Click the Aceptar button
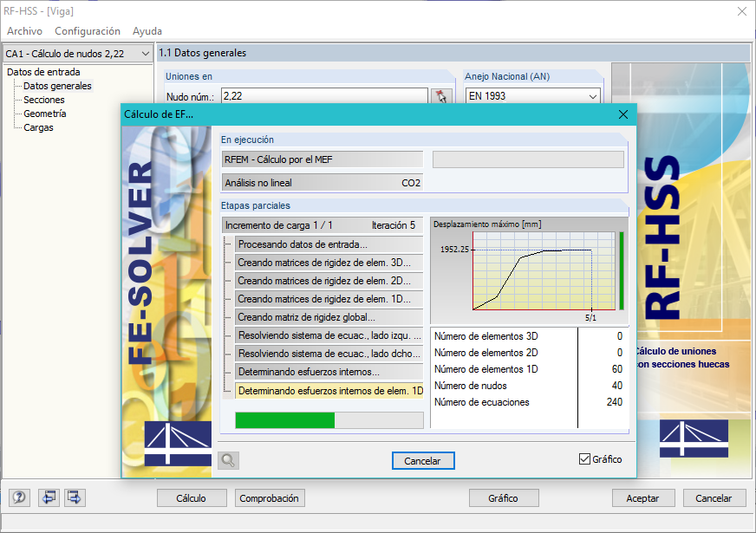This screenshot has width=756, height=533. (x=643, y=498)
